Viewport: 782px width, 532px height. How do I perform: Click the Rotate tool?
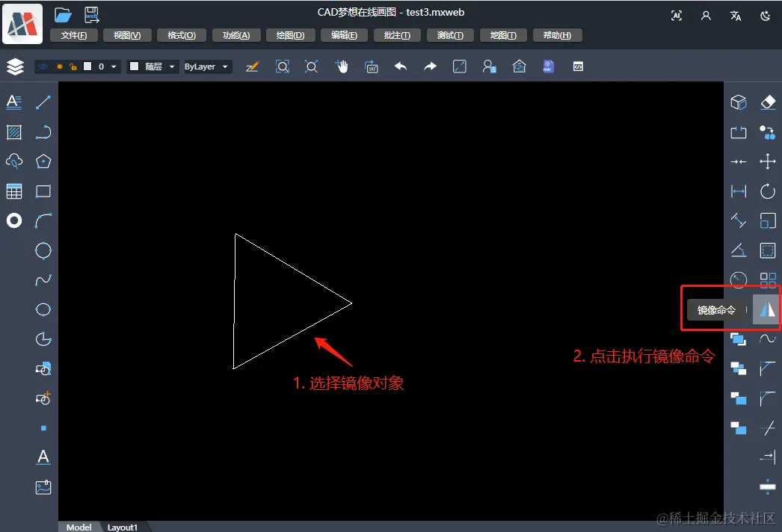click(x=768, y=191)
